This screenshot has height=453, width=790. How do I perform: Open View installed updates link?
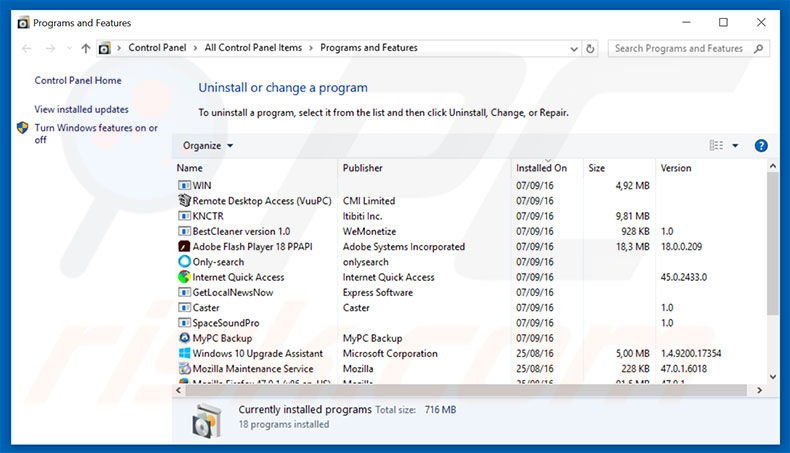coord(82,109)
